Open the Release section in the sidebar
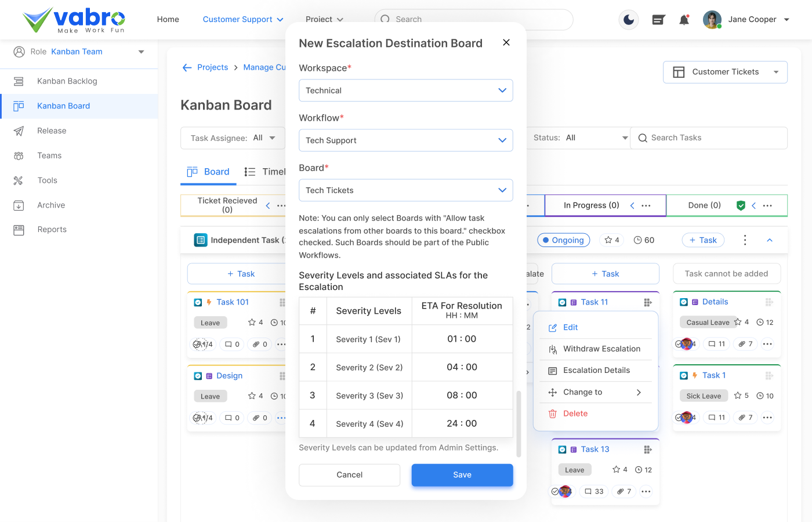The width and height of the screenshot is (812, 522). pyautogui.click(x=50, y=130)
